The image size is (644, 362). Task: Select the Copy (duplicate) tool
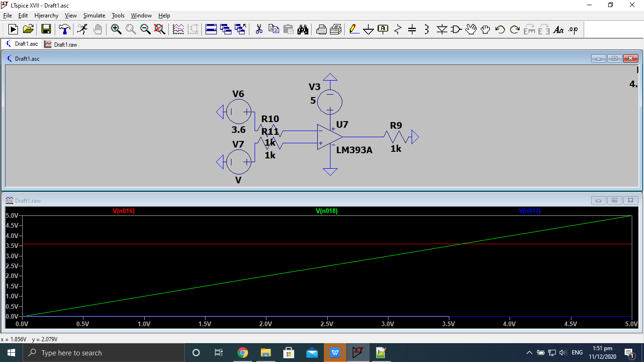click(x=273, y=29)
